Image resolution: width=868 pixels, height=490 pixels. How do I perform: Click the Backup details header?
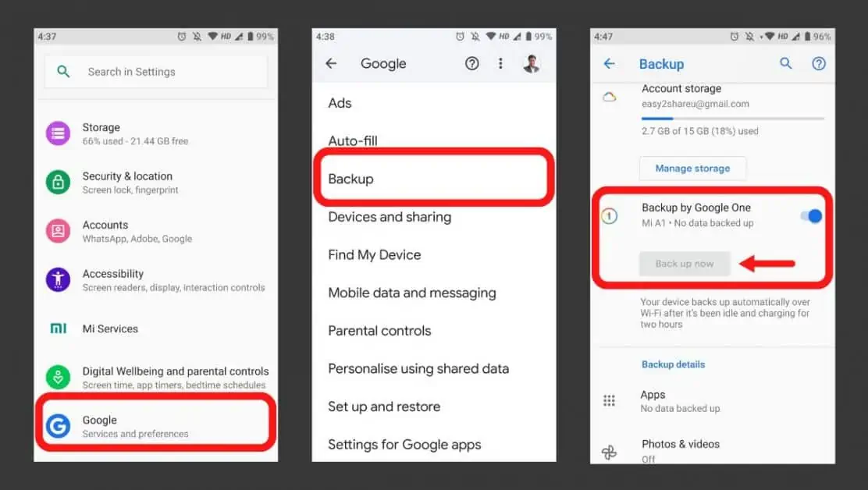673,364
